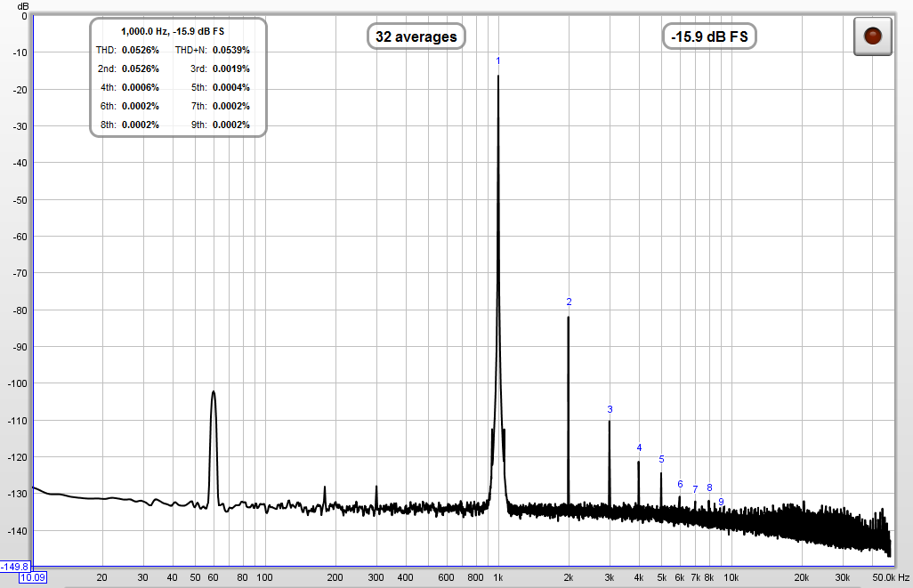Screen dimensions: 913x588
Task: Click the red record button
Action: (872, 36)
